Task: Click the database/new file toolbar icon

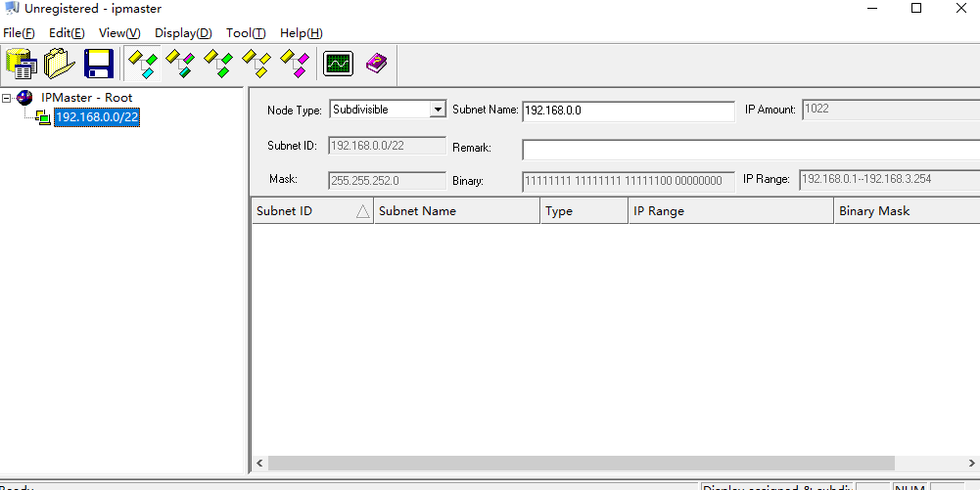Action: pos(22,65)
